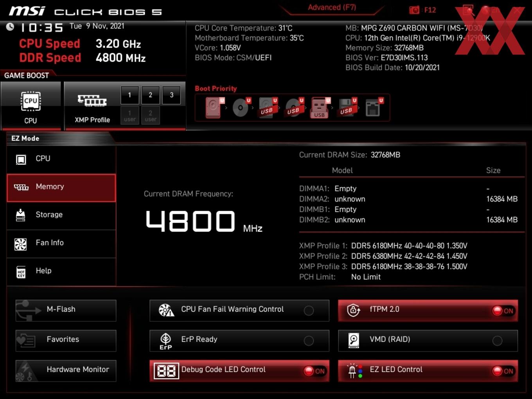Click the VCore 1.058V reading

(x=218, y=48)
